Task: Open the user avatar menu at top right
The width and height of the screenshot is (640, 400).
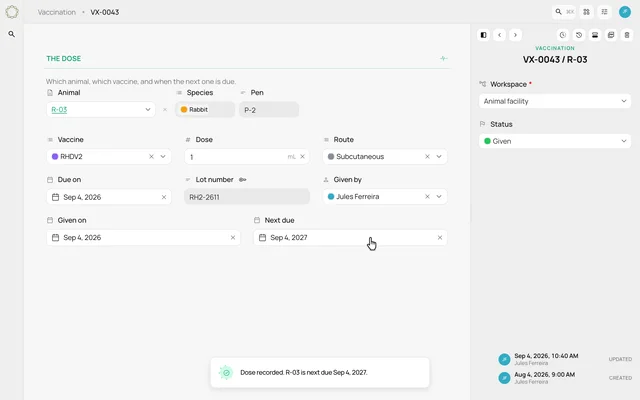Action: point(625,12)
